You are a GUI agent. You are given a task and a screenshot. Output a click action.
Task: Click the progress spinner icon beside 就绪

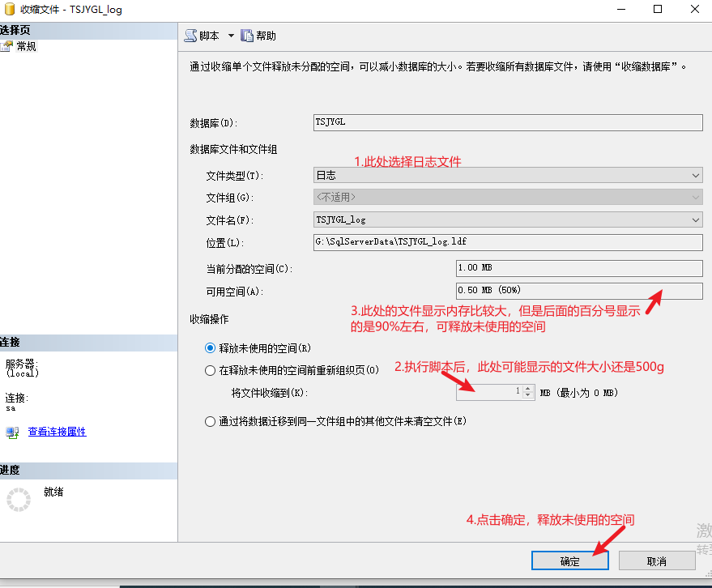click(19, 500)
